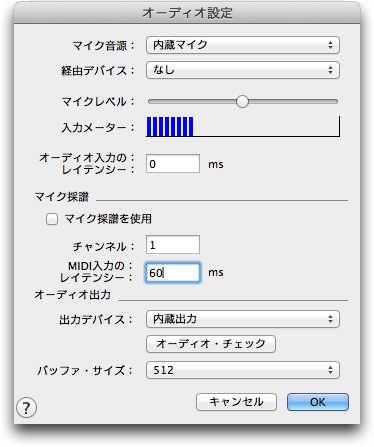
Task: Expand the 出力デバイス dropdown
Action: [x=243, y=319]
